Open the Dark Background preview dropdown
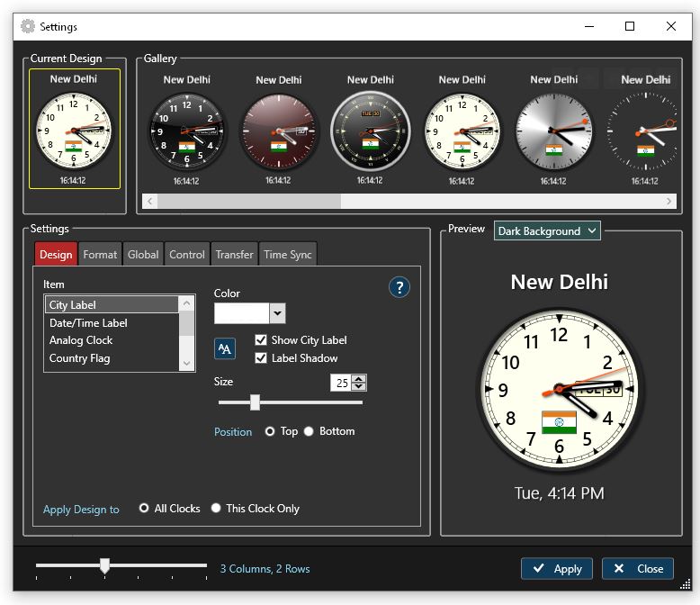The width and height of the screenshot is (700, 605). 547,231
